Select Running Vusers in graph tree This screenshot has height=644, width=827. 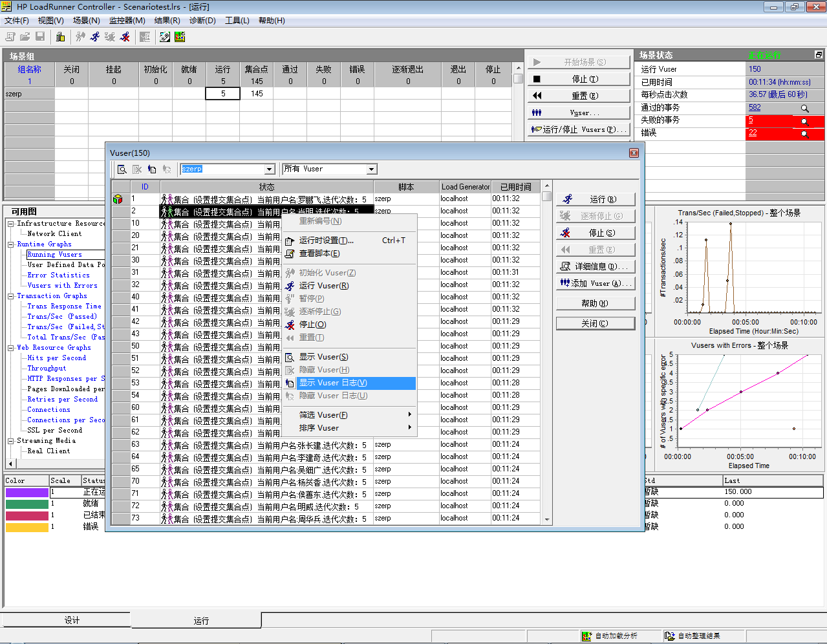coord(54,255)
